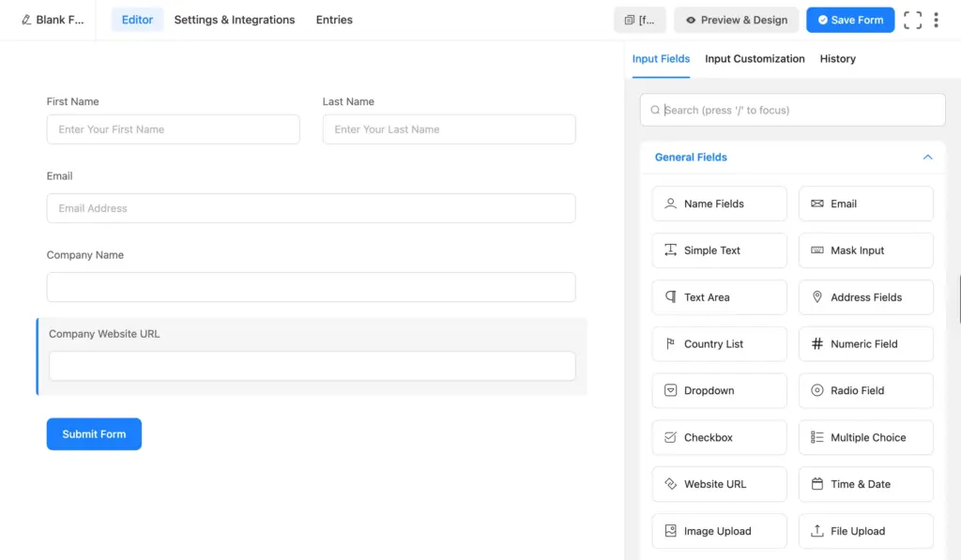The image size is (961, 560).
Task: Click the Company Website URL label
Action: (x=104, y=334)
